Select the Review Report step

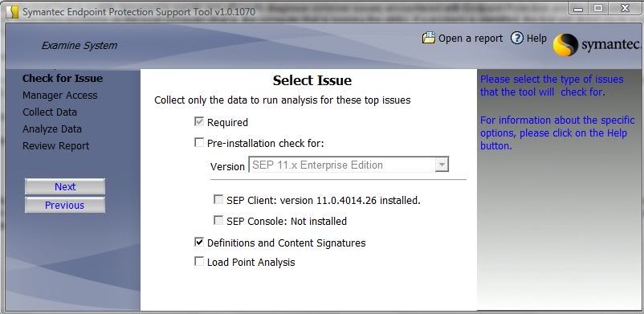[x=56, y=146]
